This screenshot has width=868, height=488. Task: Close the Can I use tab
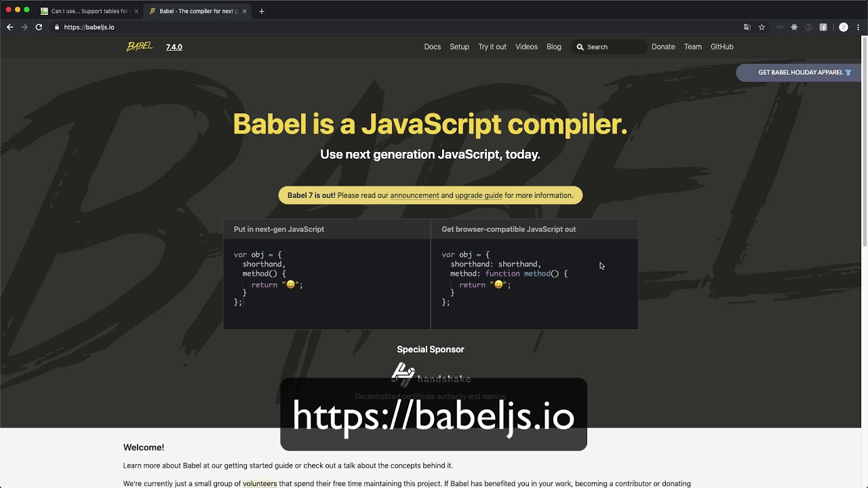[136, 11]
